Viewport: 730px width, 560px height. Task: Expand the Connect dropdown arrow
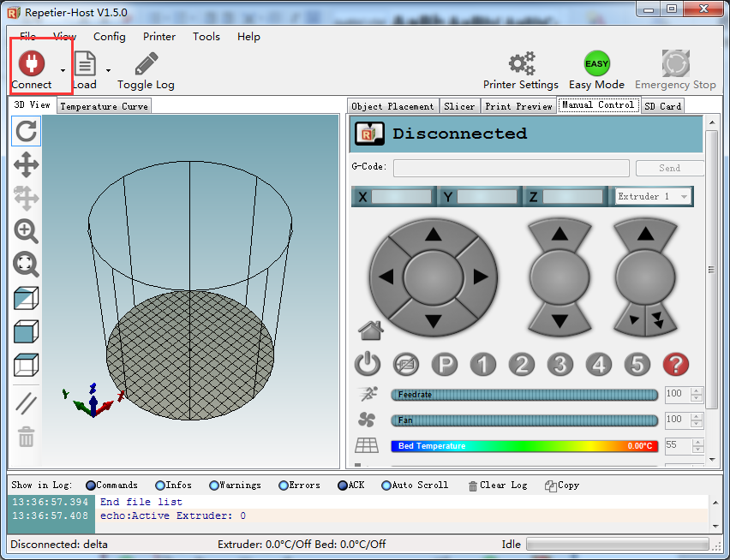click(63, 70)
